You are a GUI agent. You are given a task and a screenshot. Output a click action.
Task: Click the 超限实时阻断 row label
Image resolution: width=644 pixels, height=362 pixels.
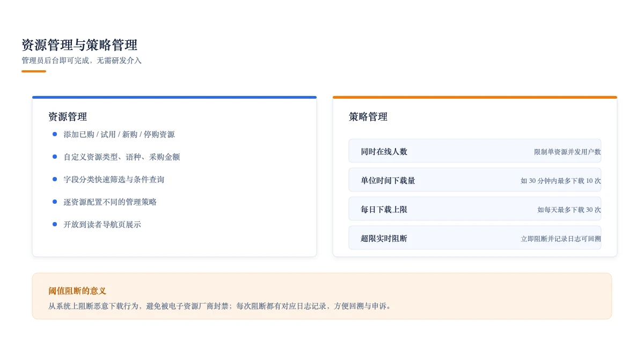384,239
